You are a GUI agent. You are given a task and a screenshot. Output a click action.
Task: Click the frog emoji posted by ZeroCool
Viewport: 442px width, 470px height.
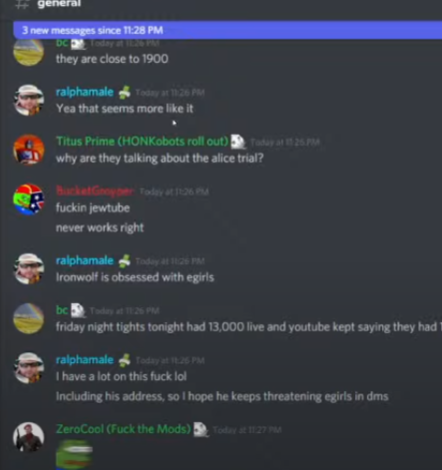74,454
